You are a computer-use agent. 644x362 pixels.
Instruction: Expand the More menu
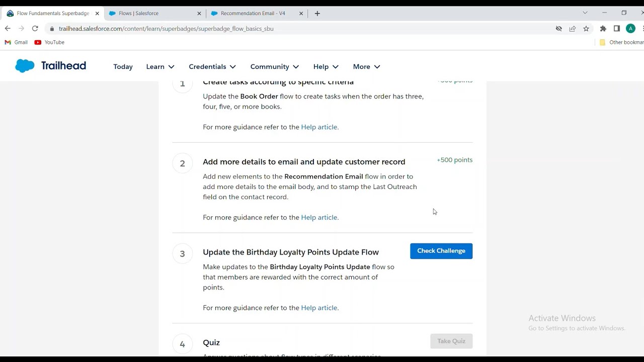(366, 66)
